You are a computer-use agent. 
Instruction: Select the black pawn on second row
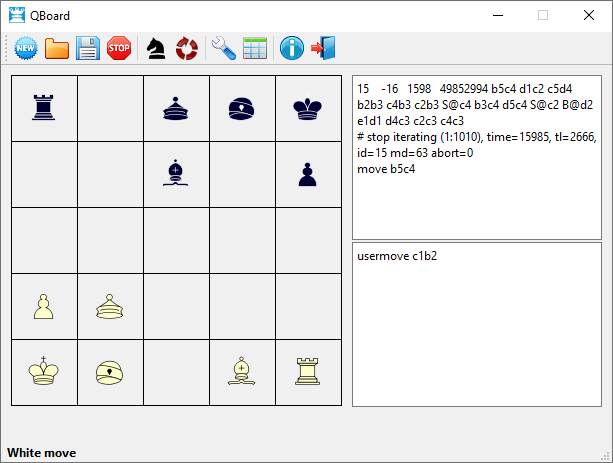click(308, 174)
